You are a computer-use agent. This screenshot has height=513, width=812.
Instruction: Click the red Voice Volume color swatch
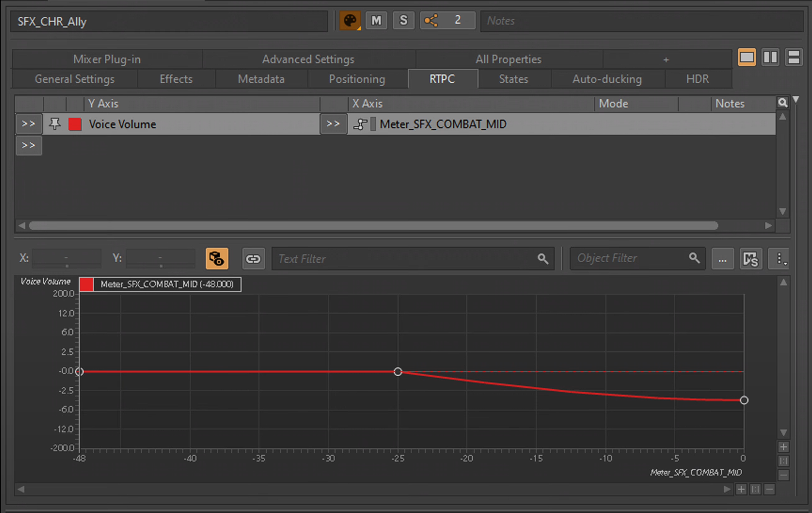coord(75,124)
